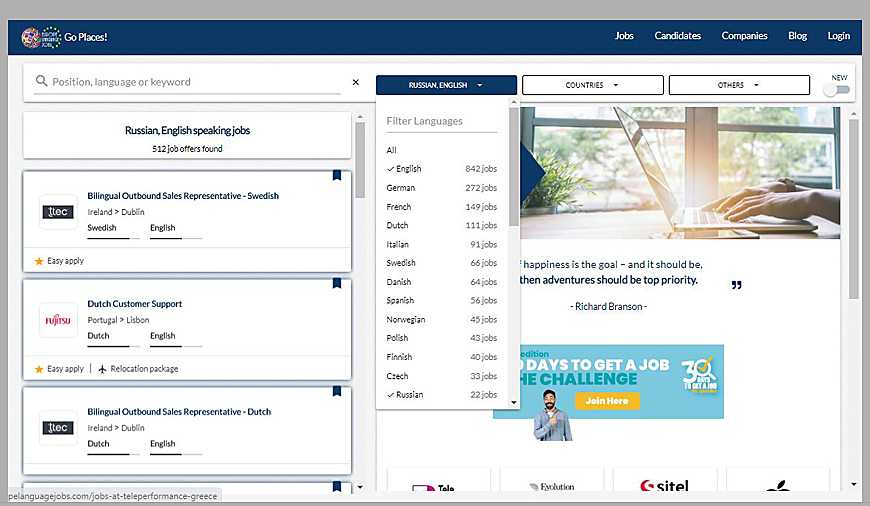
Task: Open the Login link
Action: tap(838, 36)
